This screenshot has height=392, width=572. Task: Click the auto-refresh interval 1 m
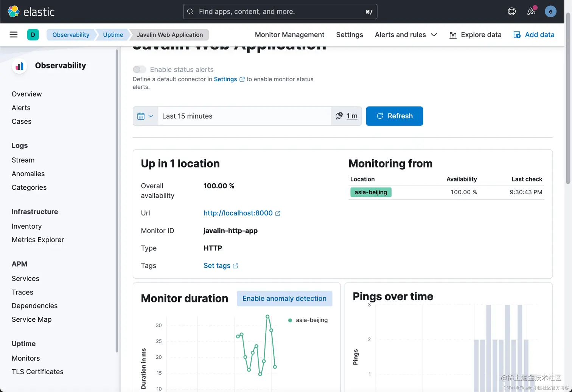coord(352,116)
